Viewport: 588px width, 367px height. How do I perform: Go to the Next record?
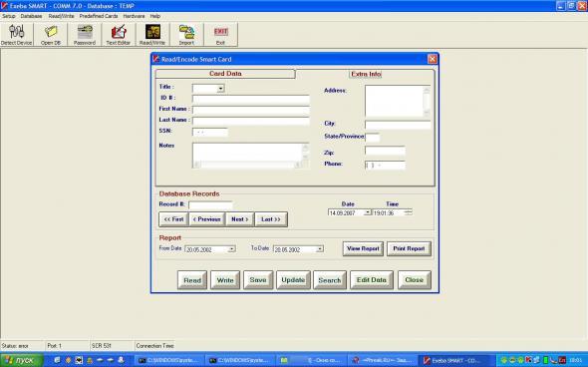tap(240, 219)
